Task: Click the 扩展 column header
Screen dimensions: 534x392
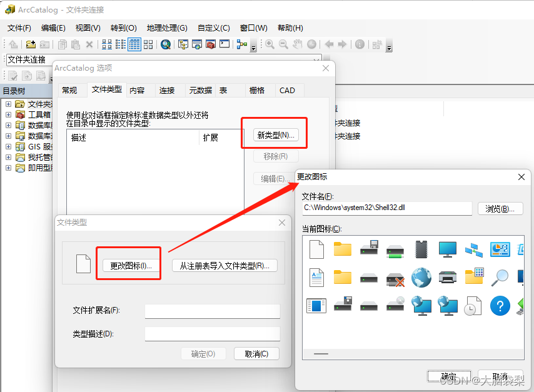Action: pos(221,138)
